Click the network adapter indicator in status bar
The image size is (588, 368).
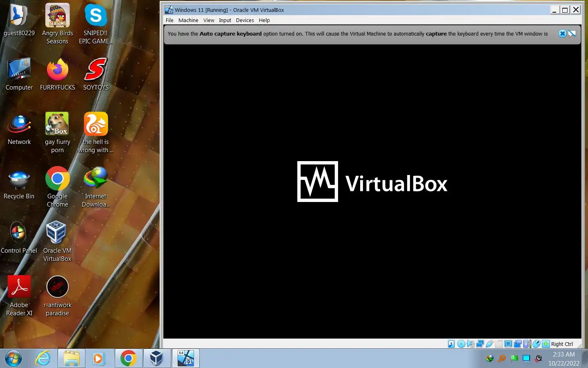(x=480, y=344)
